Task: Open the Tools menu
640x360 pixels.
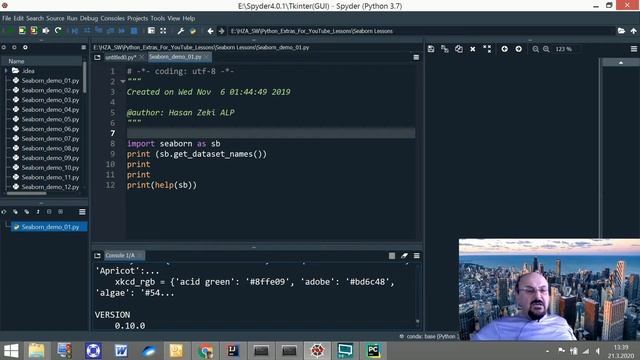Action: click(x=158, y=18)
